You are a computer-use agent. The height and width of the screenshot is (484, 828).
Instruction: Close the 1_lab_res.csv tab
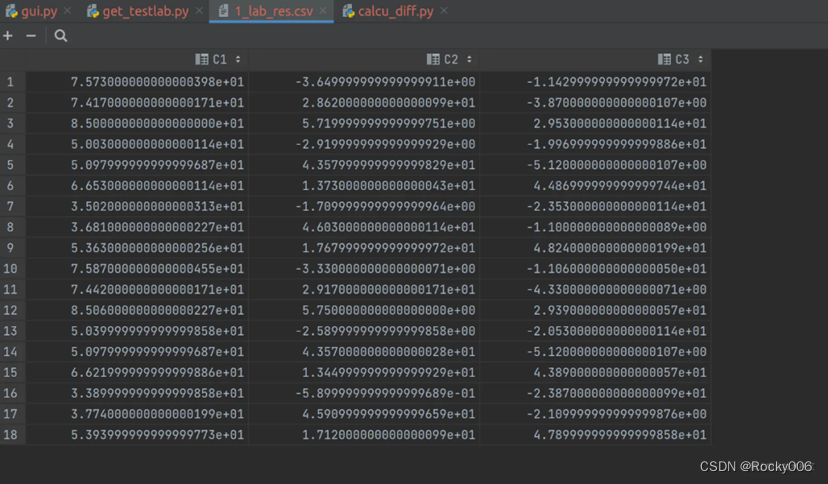323,11
